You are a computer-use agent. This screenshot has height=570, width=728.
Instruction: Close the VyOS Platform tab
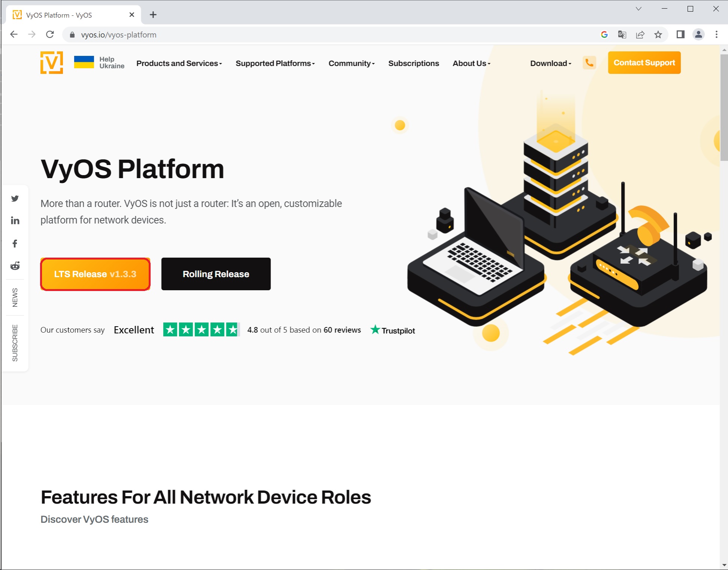(132, 15)
